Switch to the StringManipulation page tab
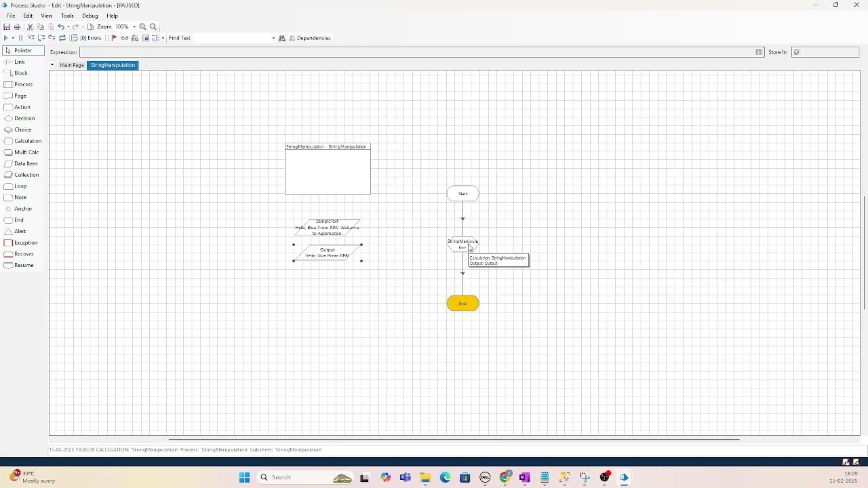This screenshot has height=488, width=868. tap(113, 65)
